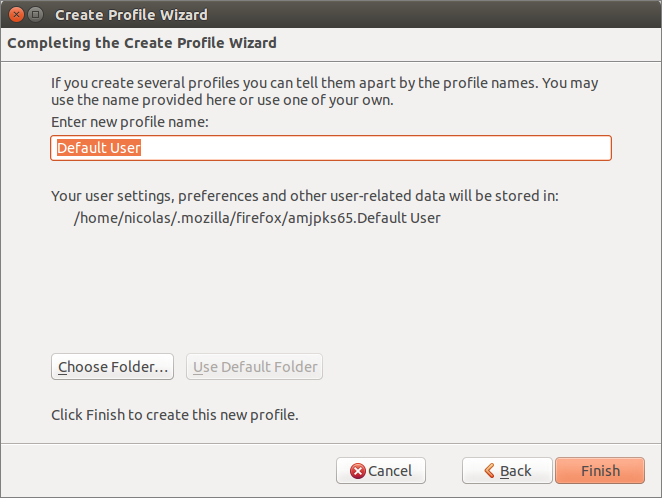Click the orange arrow icon on Back
The image size is (662, 498).
tap(489, 471)
